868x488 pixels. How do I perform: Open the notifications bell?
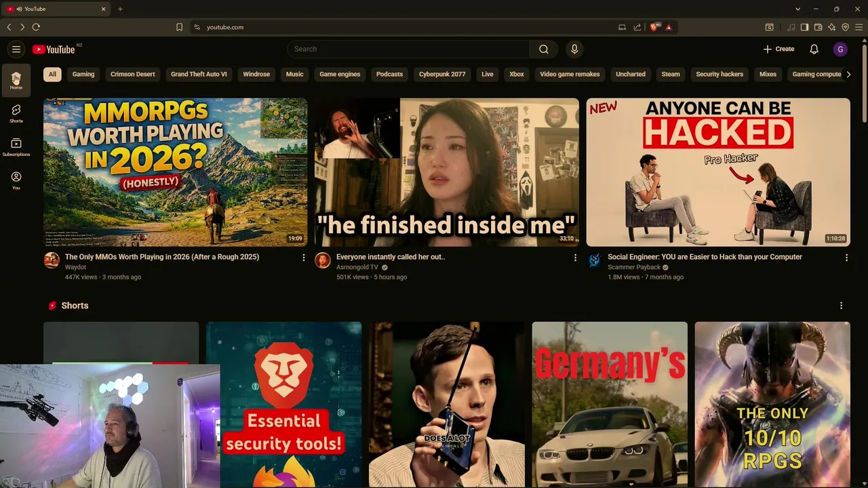click(814, 49)
